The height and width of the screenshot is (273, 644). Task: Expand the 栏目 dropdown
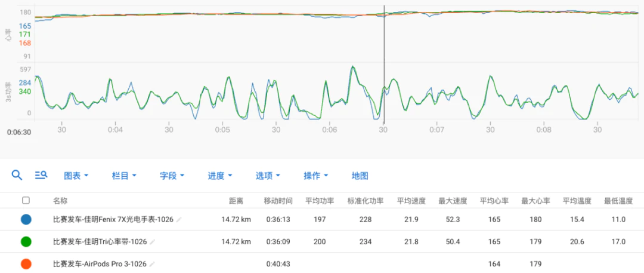pyautogui.click(x=124, y=176)
